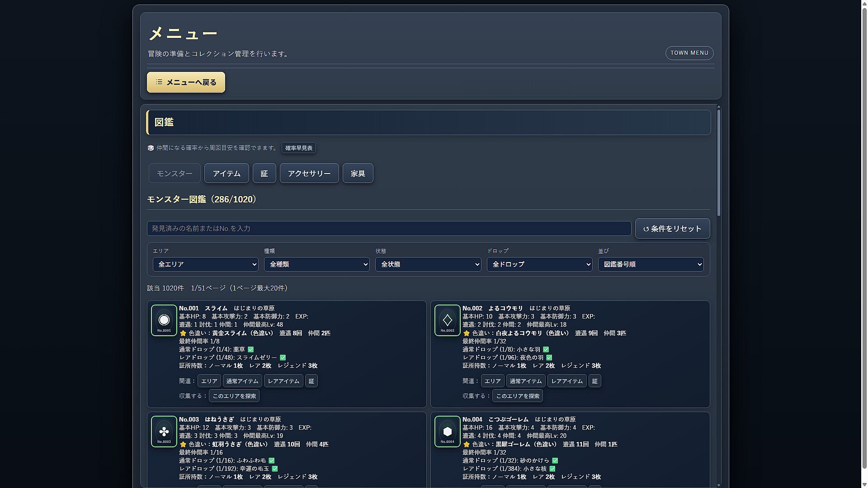Click the green check next to ふわふわ毛
The width and height of the screenshot is (868, 488).
tap(272, 460)
